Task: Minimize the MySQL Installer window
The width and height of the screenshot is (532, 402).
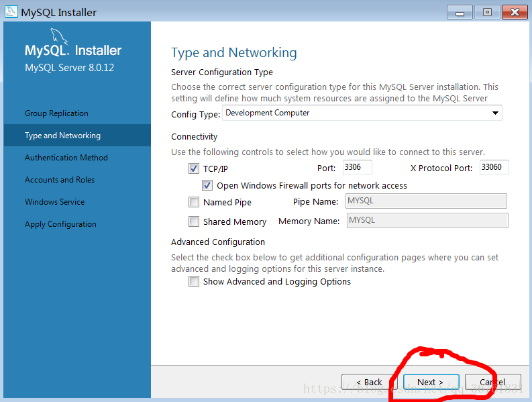Action: click(460, 13)
